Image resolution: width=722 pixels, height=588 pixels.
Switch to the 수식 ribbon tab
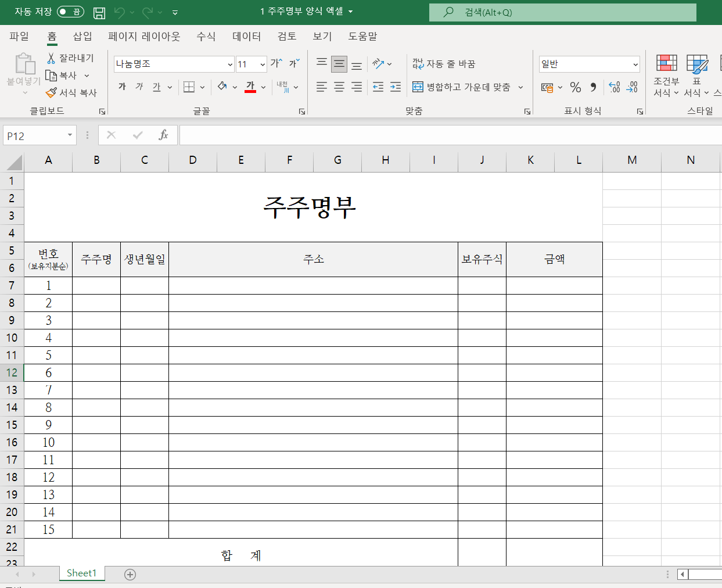pyautogui.click(x=206, y=36)
